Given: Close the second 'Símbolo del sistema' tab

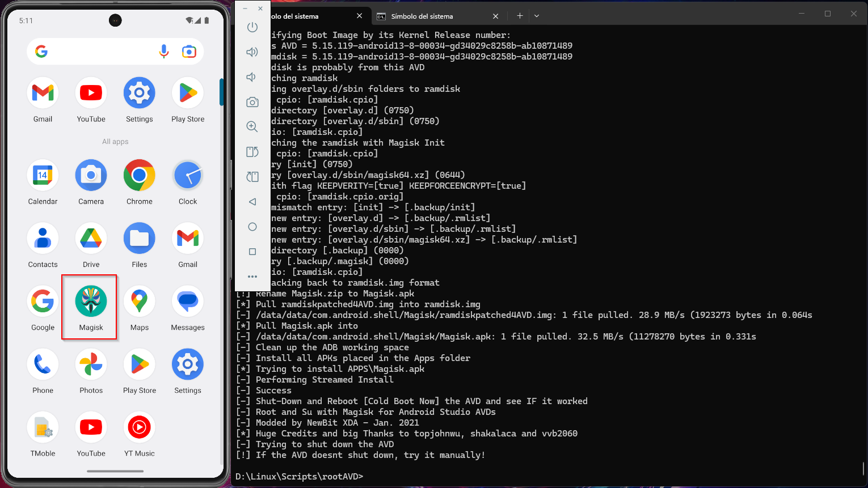Looking at the screenshot, I should click(x=496, y=16).
